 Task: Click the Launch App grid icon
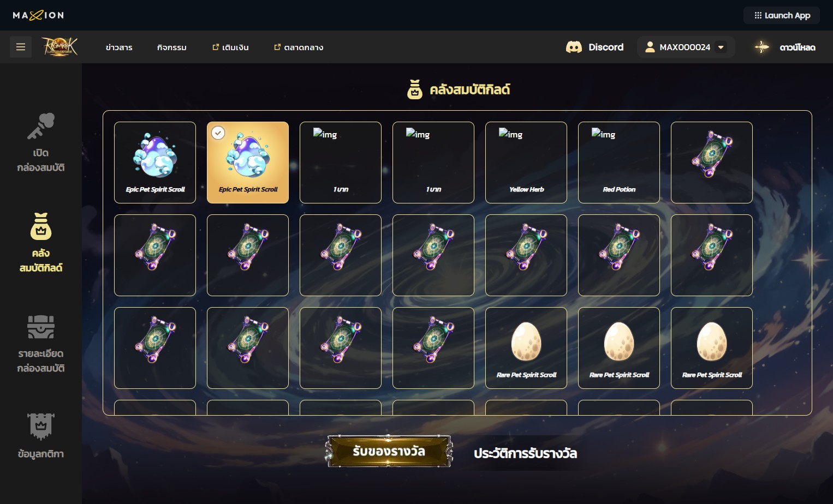point(758,15)
